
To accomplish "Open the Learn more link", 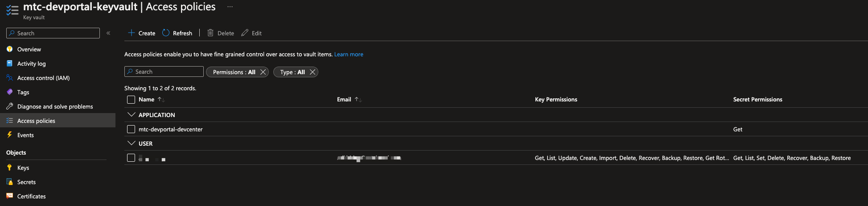I will point(349,55).
